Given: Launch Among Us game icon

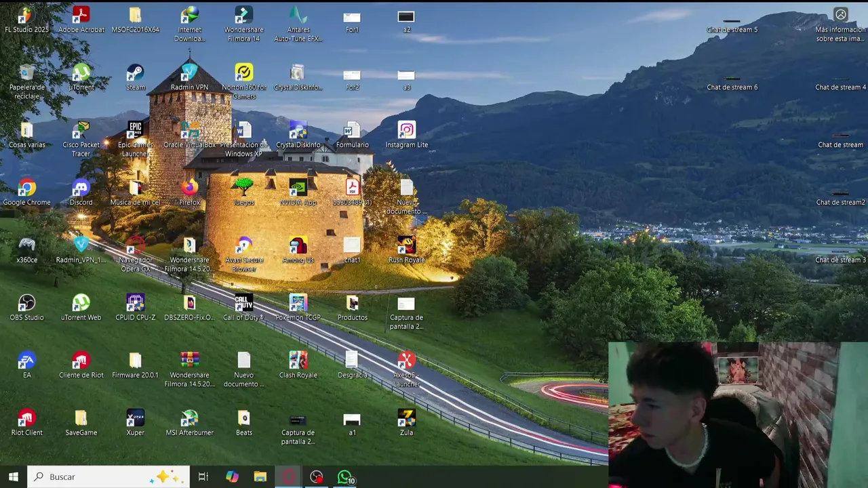Looking at the screenshot, I should tap(298, 245).
